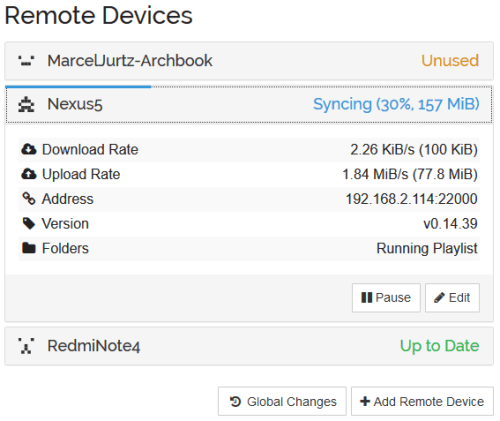Click the Nexus5 device identicon
This screenshot has height=421, width=500.
[x=26, y=104]
